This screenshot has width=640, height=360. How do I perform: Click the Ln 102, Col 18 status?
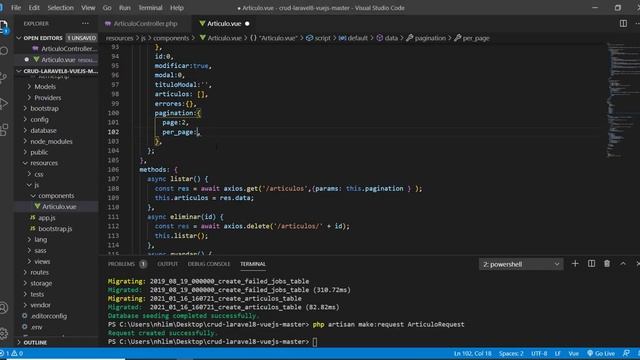coord(473,353)
